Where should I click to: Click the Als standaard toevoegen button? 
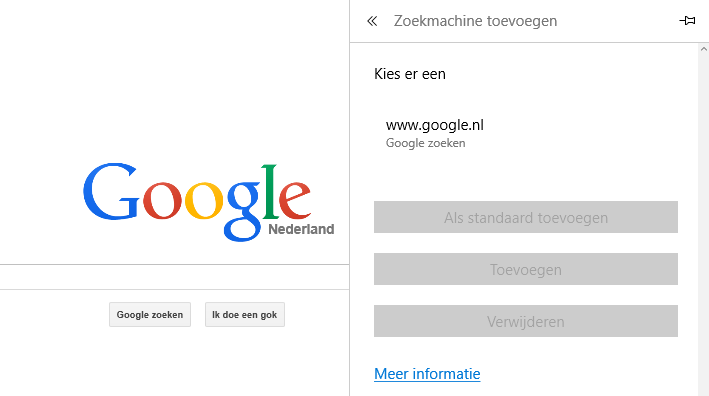pyautogui.click(x=525, y=217)
